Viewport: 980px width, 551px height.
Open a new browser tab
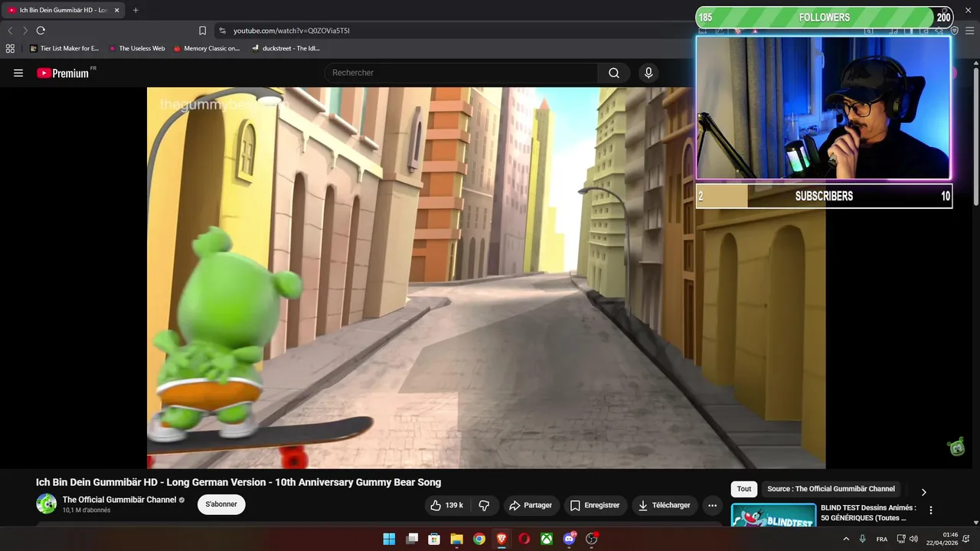point(136,10)
